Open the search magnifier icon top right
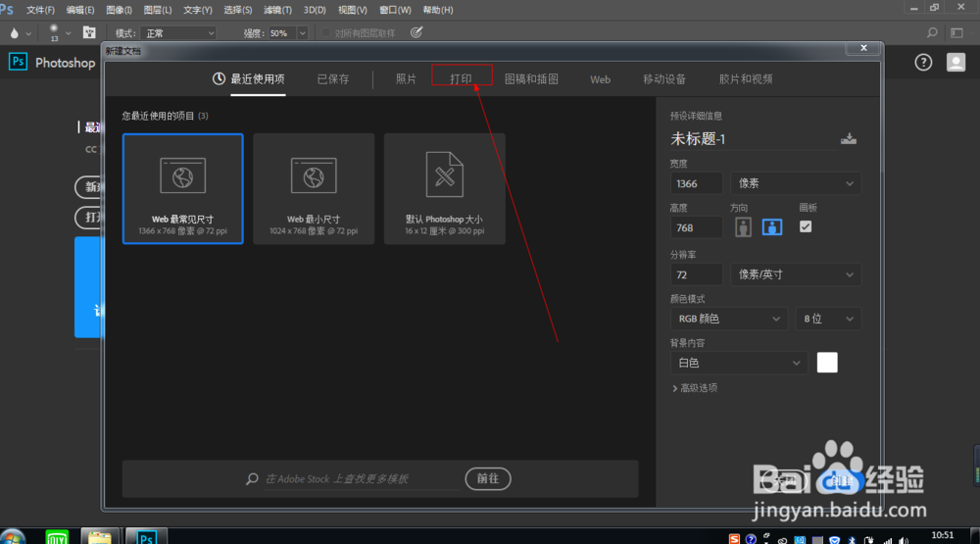 pos(932,32)
